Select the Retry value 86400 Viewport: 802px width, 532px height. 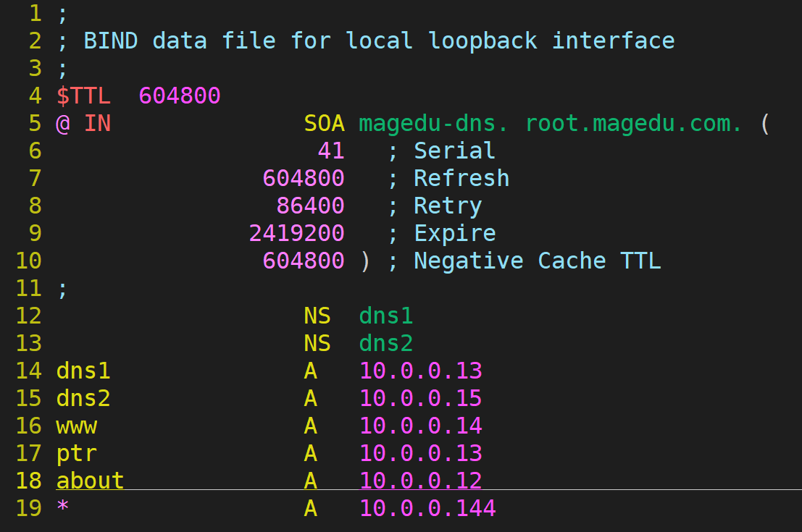[x=311, y=206]
